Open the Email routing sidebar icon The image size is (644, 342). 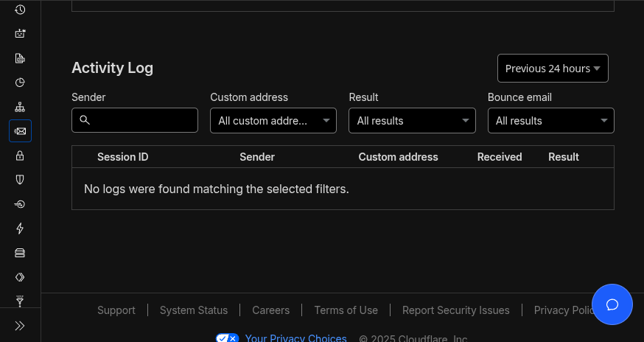coord(20,131)
